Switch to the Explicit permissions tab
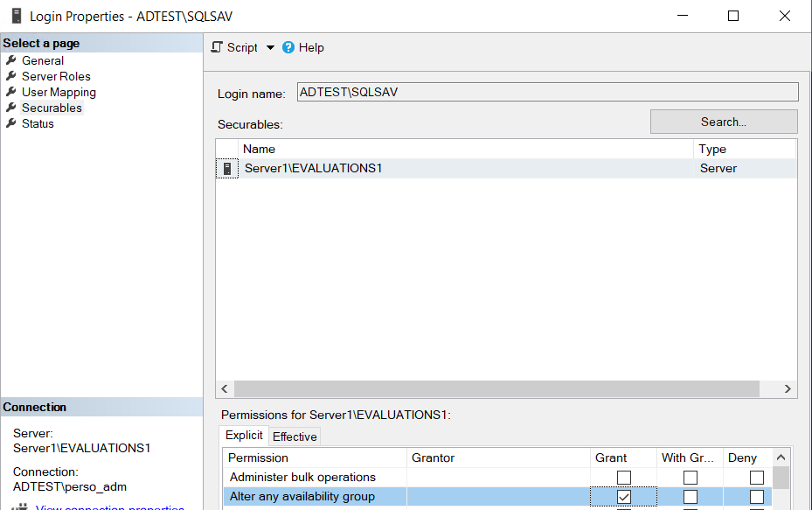812x510 pixels. coord(244,436)
